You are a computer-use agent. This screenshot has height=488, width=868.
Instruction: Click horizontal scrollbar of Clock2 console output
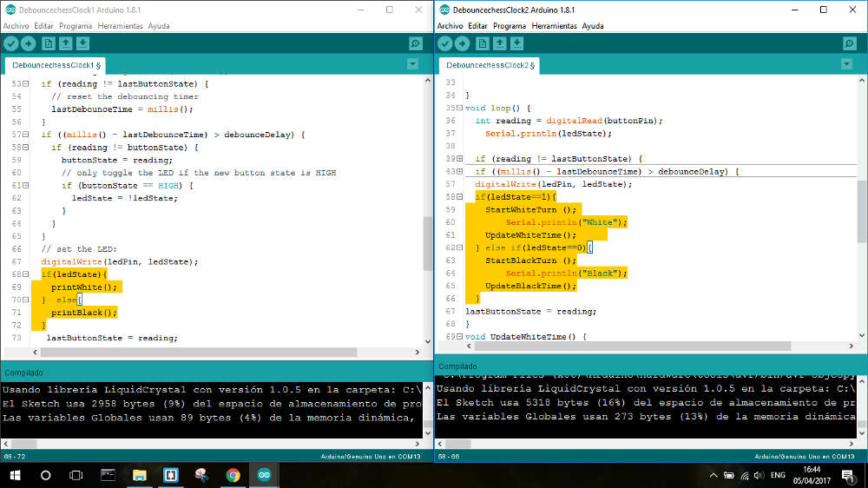click(457, 444)
